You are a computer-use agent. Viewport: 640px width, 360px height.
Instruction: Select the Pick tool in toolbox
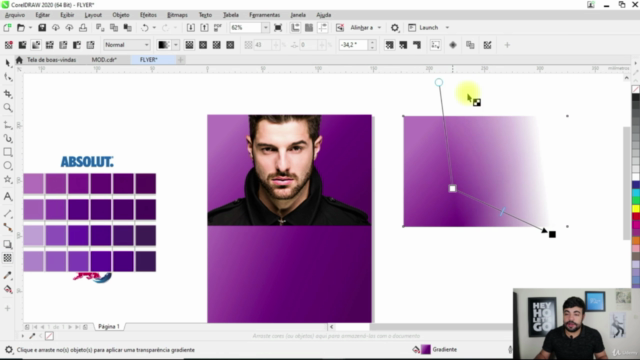click(8, 63)
